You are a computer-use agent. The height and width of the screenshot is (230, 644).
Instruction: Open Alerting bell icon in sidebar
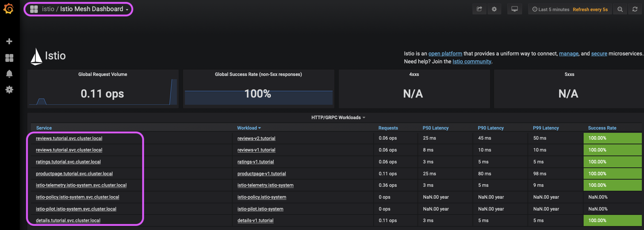(x=9, y=74)
